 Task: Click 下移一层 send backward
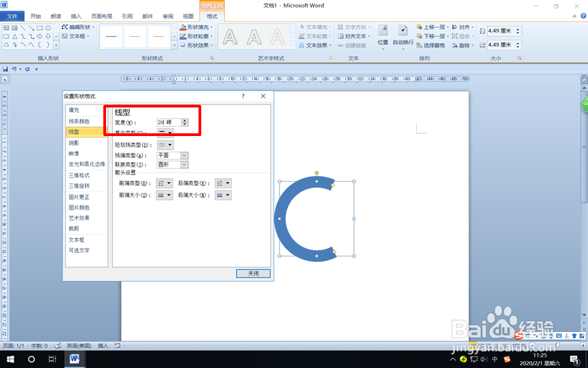tap(432, 36)
